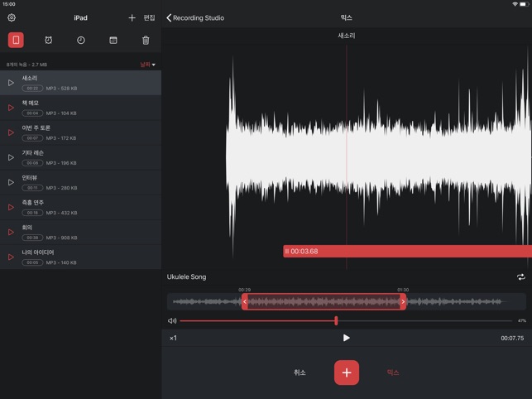
Task: Tap the red plus add button
Action: click(347, 373)
